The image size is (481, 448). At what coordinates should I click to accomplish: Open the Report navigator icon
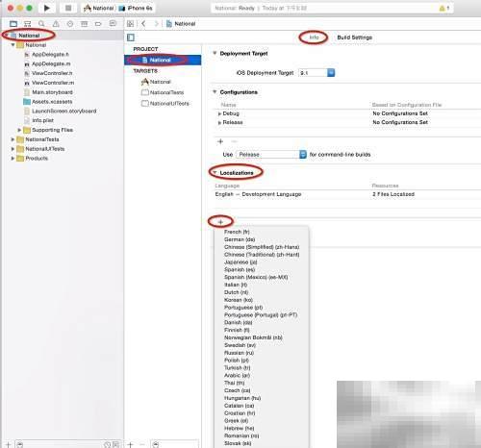(x=113, y=23)
